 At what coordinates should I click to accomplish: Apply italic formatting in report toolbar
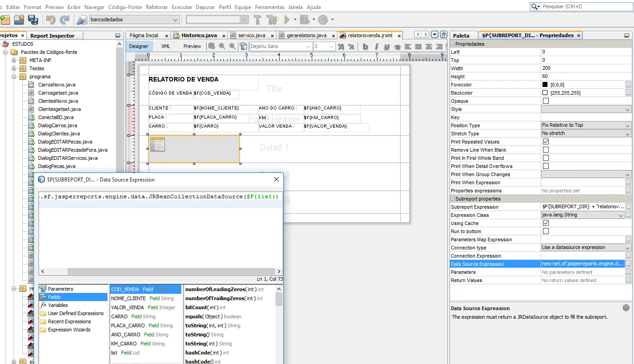[x=376, y=47]
